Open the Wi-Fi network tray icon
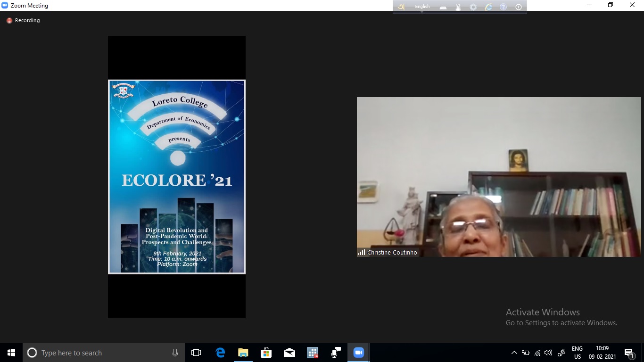 [x=537, y=353]
